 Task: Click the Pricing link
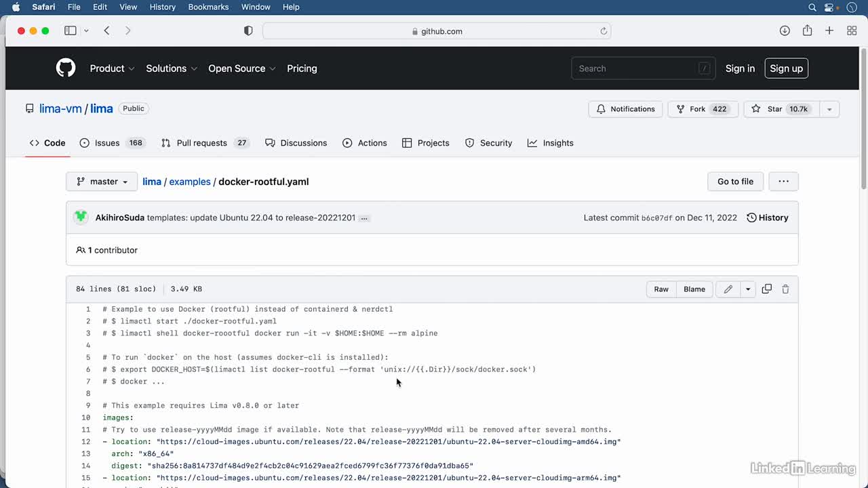click(x=302, y=68)
